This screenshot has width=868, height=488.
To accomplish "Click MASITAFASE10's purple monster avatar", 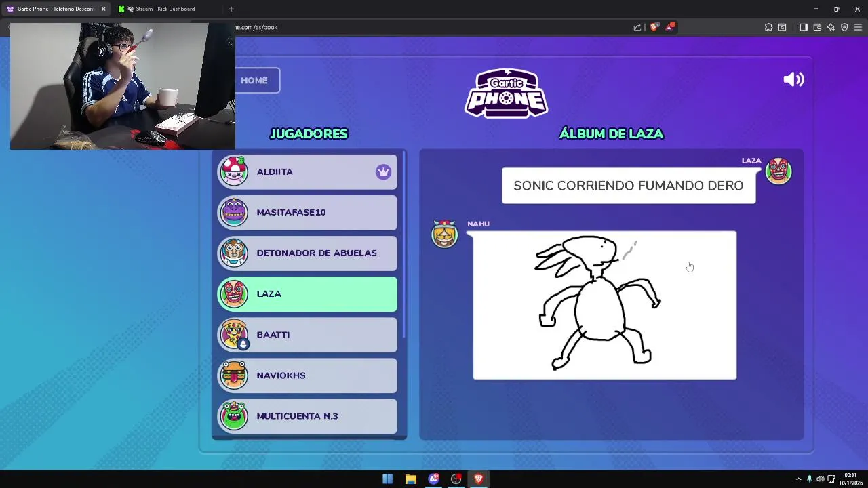I will [234, 212].
